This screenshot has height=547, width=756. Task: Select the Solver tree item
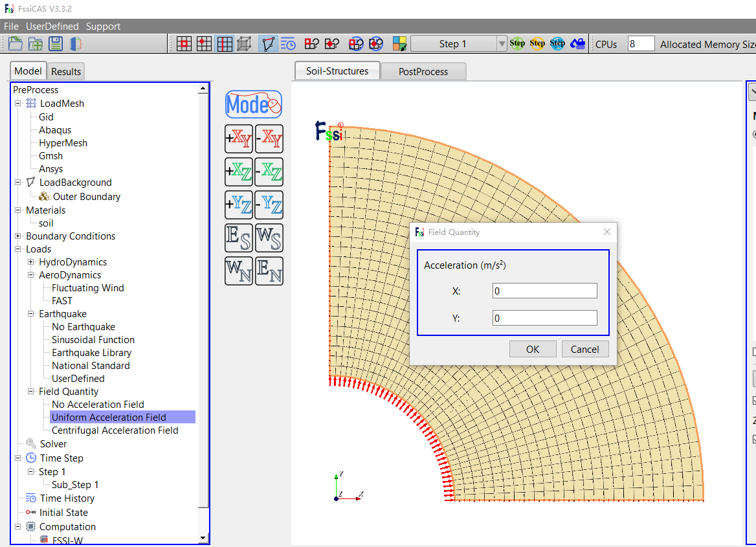pyautogui.click(x=53, y=444)
